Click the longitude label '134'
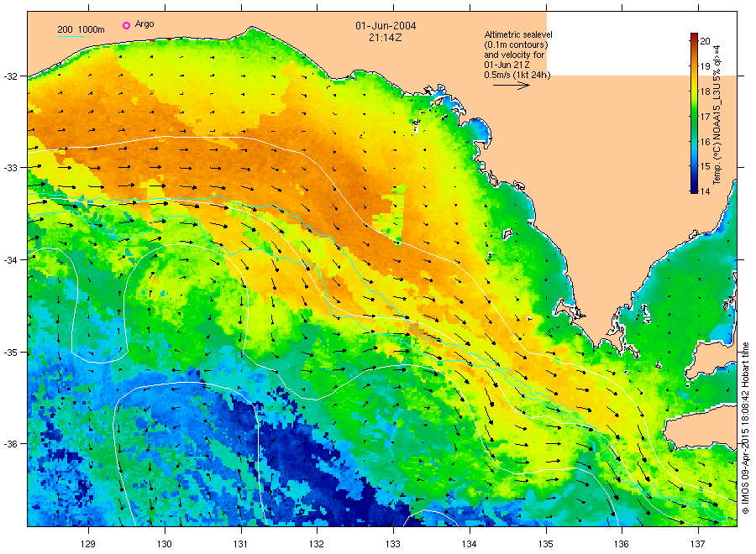756x554 pixels. (x=469, y=544)
